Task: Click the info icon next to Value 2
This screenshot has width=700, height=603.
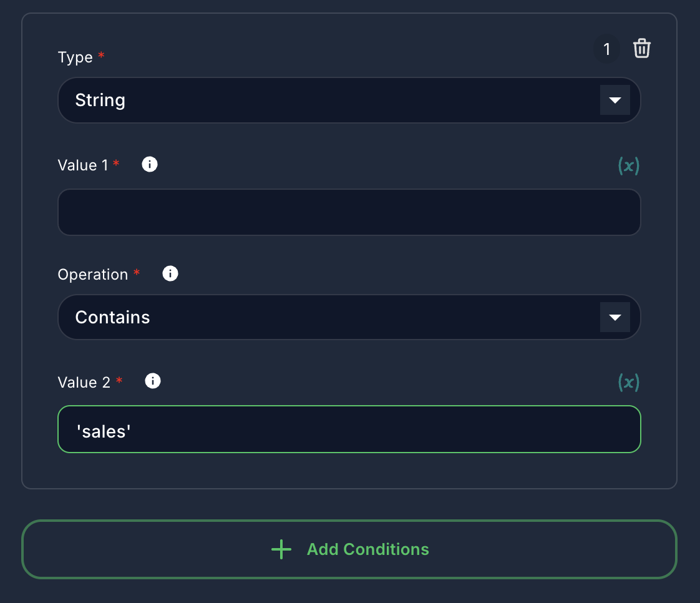Action: click(152, 381)
